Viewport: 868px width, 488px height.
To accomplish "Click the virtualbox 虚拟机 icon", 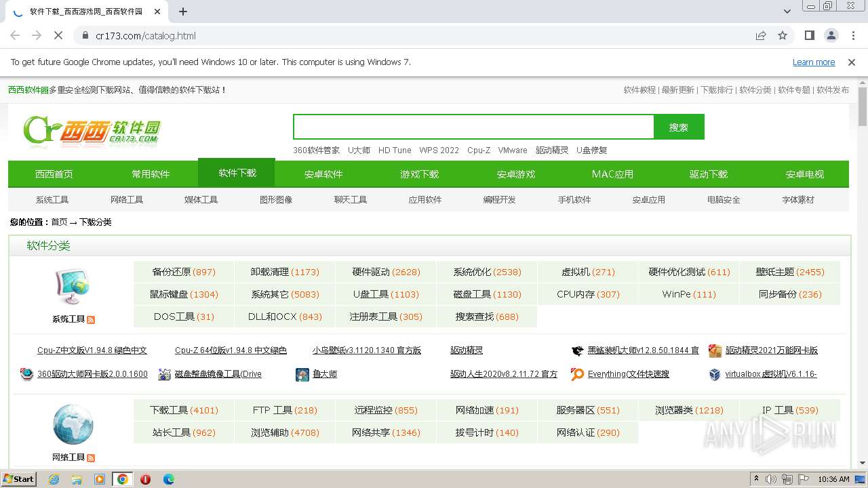I will [x=715, y=374].
